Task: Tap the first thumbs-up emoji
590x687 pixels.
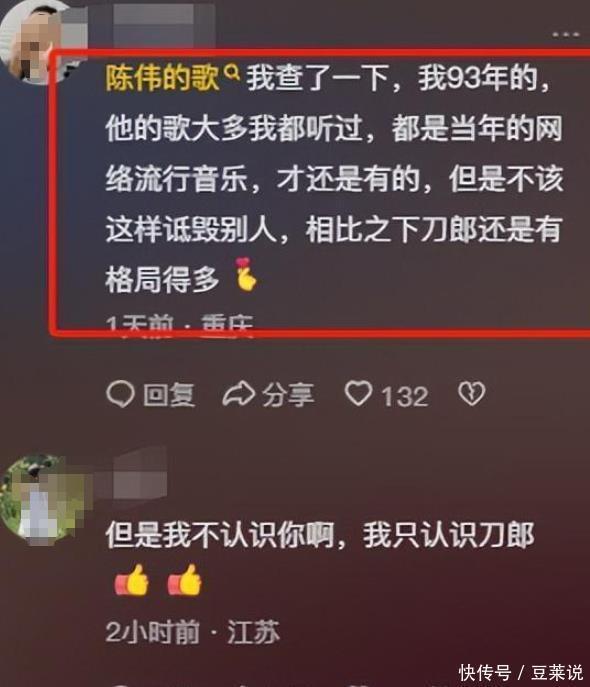Action: point(131,581)
